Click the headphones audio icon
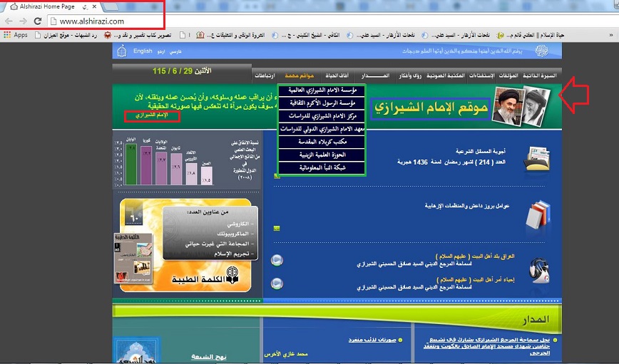Screen dimensions: 619x364 (x=539, y=271)
